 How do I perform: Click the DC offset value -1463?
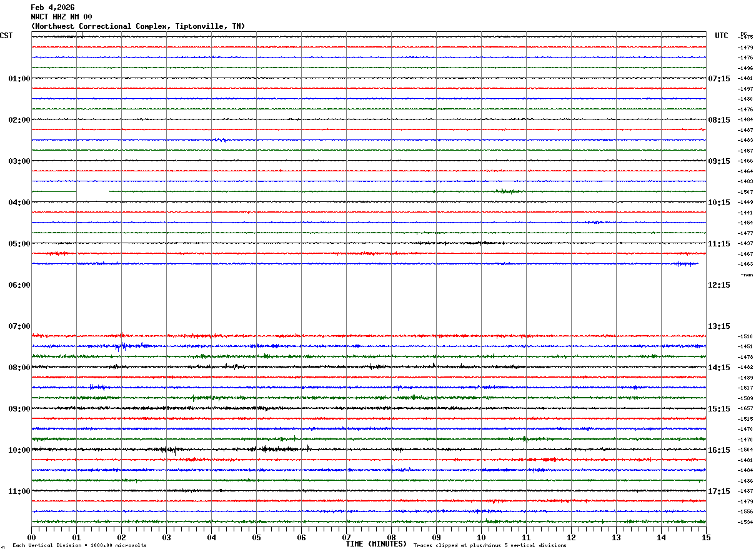[x=745, y=264]
